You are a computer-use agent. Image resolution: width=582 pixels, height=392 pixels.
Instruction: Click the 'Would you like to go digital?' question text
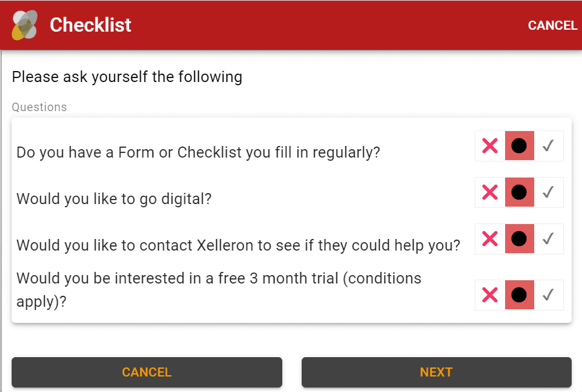tap(114, 199)
